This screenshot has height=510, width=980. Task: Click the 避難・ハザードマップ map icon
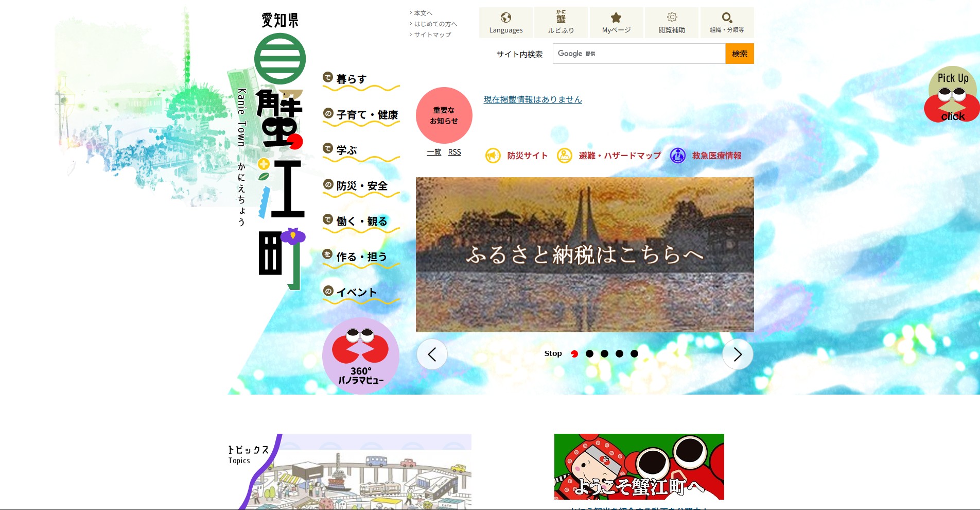point(565,156)
